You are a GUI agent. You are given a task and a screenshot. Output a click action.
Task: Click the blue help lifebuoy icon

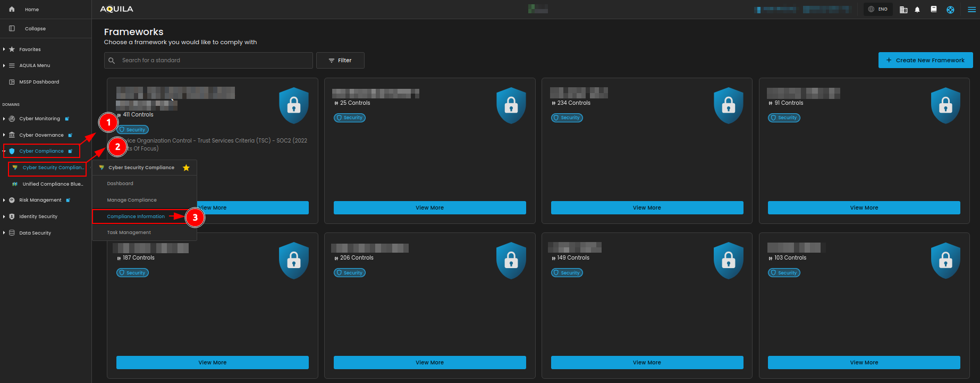click(x=950, y=10)
